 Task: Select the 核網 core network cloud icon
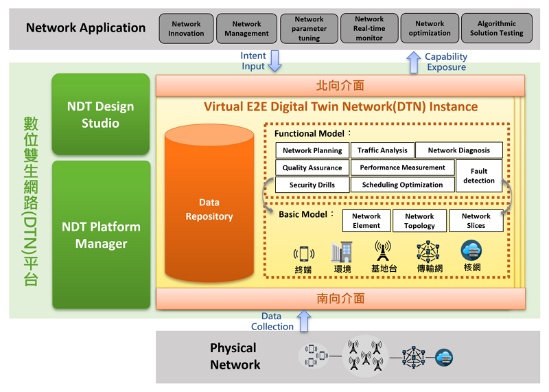click(x=471, y=251)
